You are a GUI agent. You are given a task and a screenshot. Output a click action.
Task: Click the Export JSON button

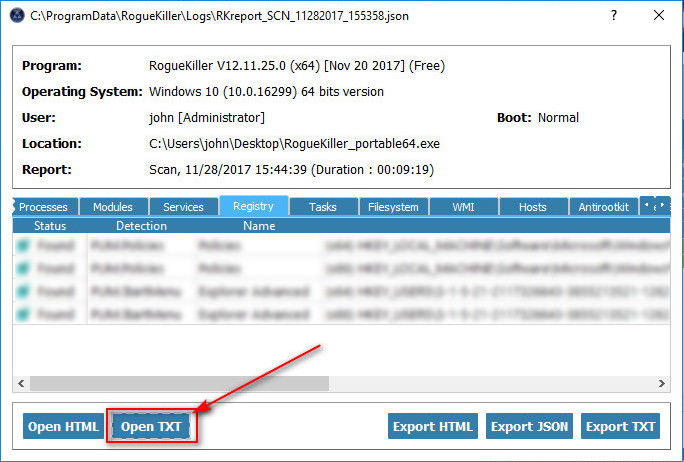click(x=530, y=426)
